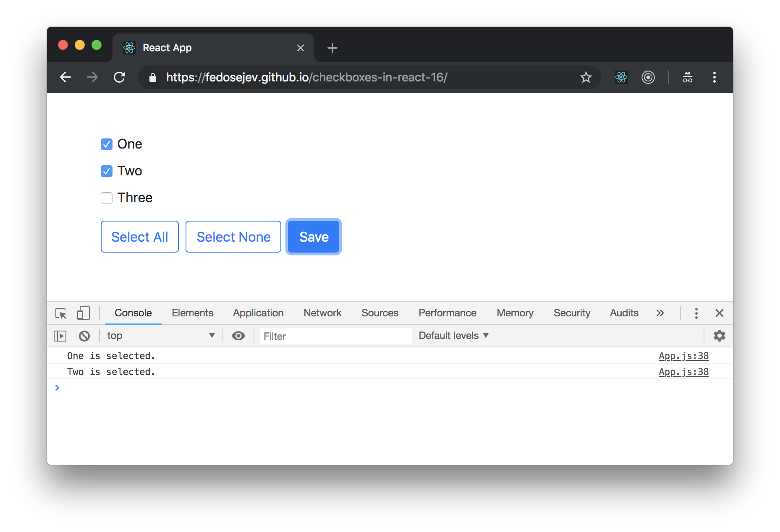Open the Sources tab
The image size is (780, 532).
point(380,313)
